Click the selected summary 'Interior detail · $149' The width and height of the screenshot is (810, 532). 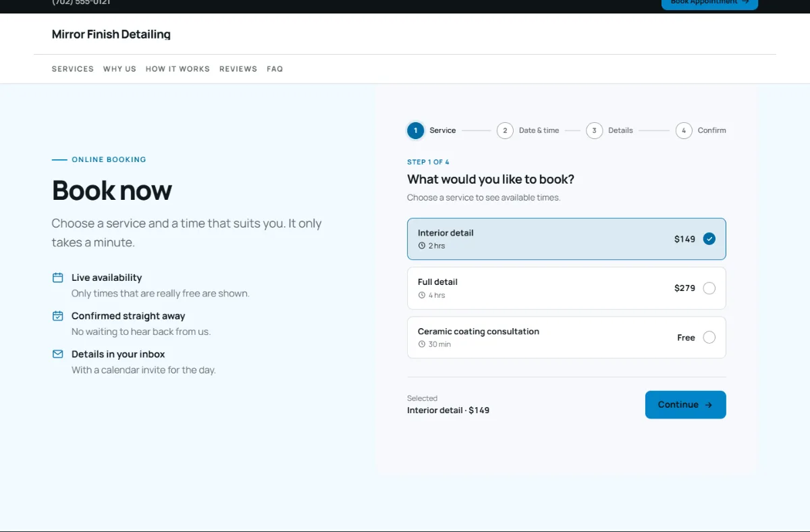pos(448,410)
